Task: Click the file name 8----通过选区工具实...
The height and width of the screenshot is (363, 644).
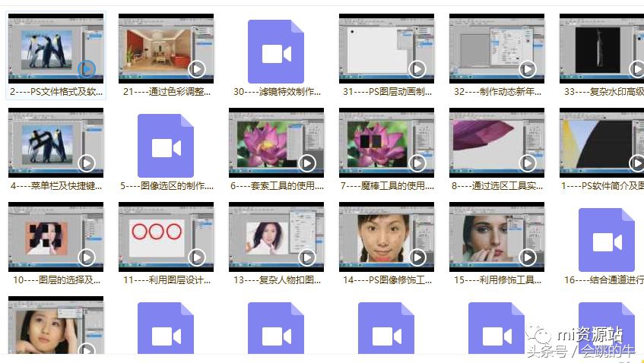Action: coord(497,186)
